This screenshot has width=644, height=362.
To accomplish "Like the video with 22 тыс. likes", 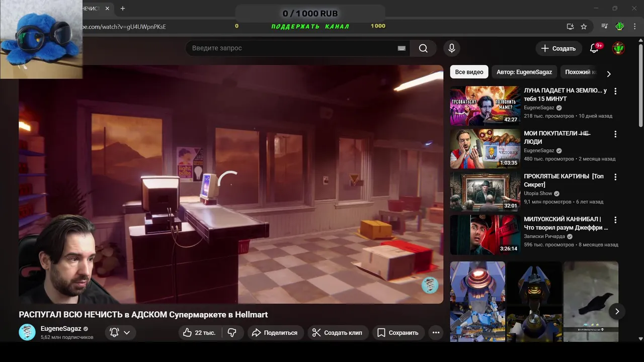I will pos(199,332).
